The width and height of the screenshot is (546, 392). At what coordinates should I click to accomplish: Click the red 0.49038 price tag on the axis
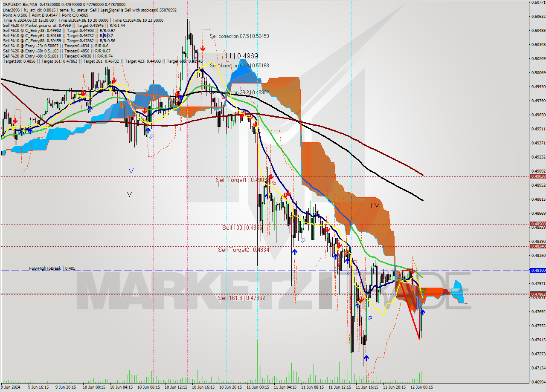[537, 176]
